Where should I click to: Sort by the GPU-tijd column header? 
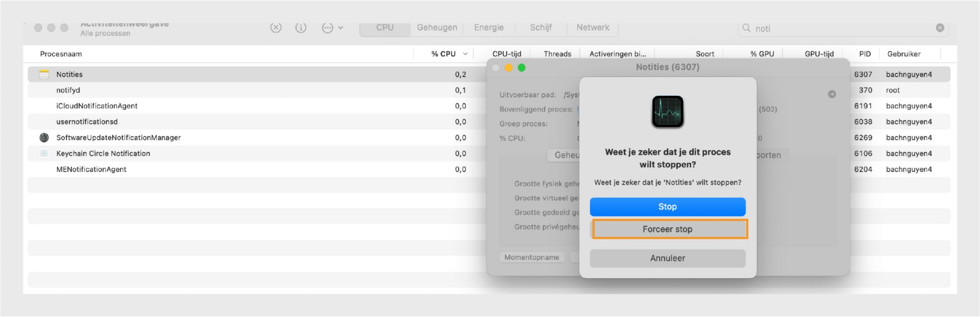click(819, 54)
